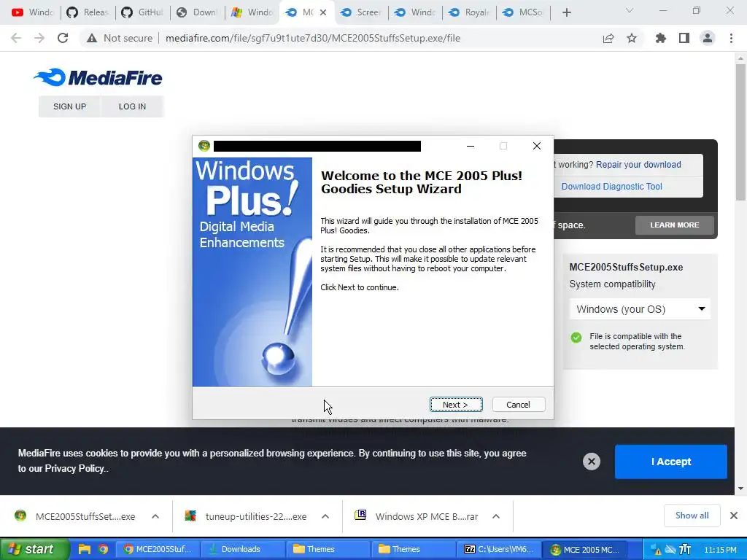Close the setup wizard with the X
The image size is (747, 560).
point(536,146)
